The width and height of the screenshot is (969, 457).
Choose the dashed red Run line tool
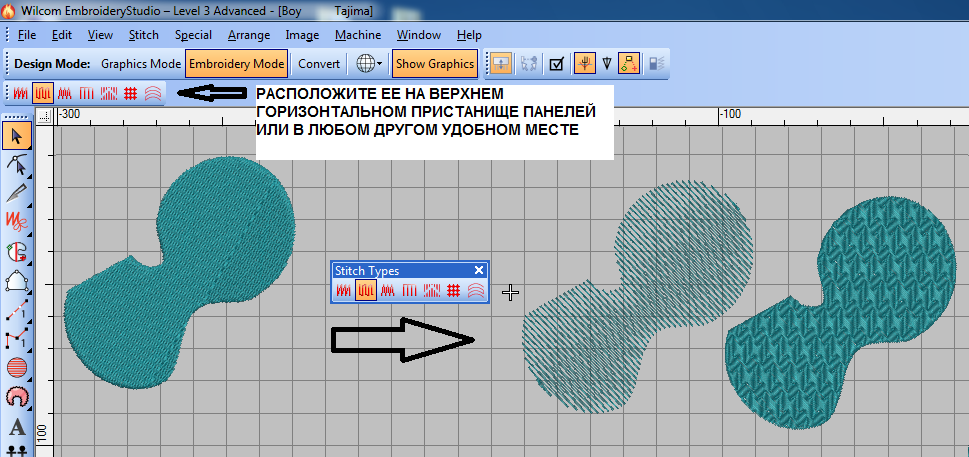(x=17, y=311)
